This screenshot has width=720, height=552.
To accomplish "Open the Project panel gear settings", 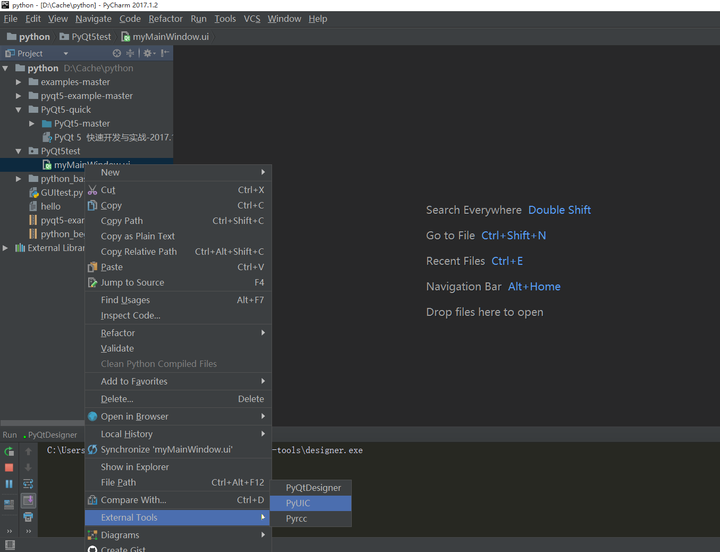I will pos(149,53).
